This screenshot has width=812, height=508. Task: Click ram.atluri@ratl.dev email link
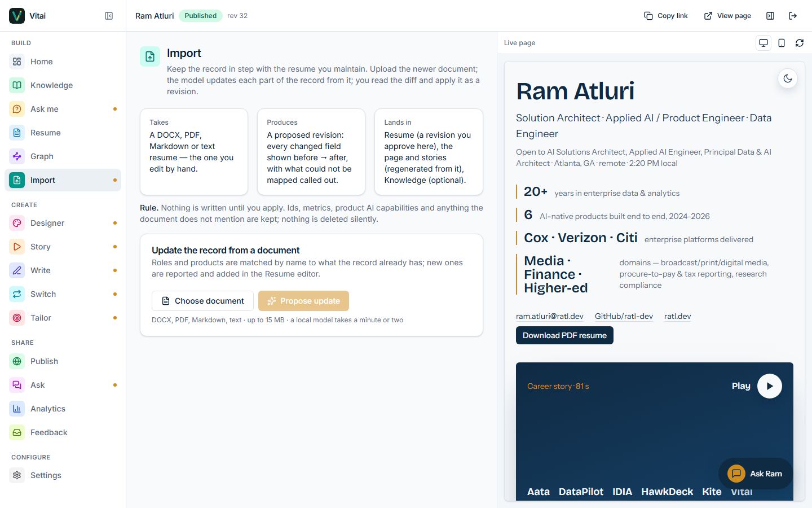click(x=550, y=316)
